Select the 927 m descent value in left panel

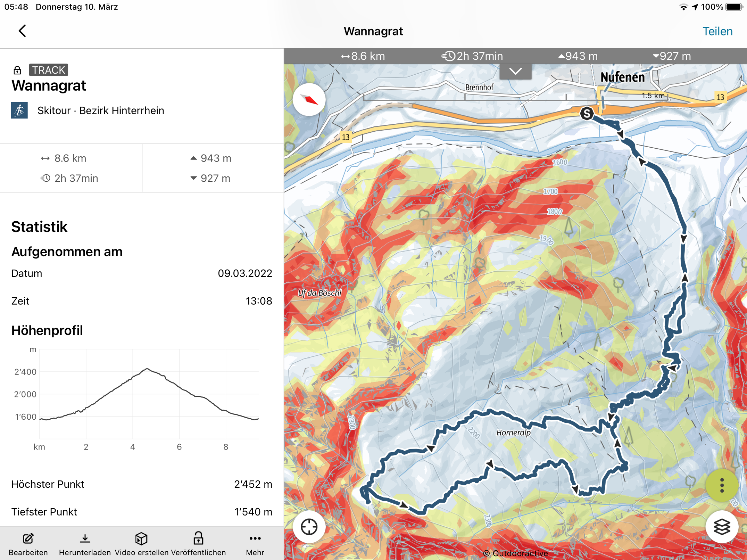[210, 178]
